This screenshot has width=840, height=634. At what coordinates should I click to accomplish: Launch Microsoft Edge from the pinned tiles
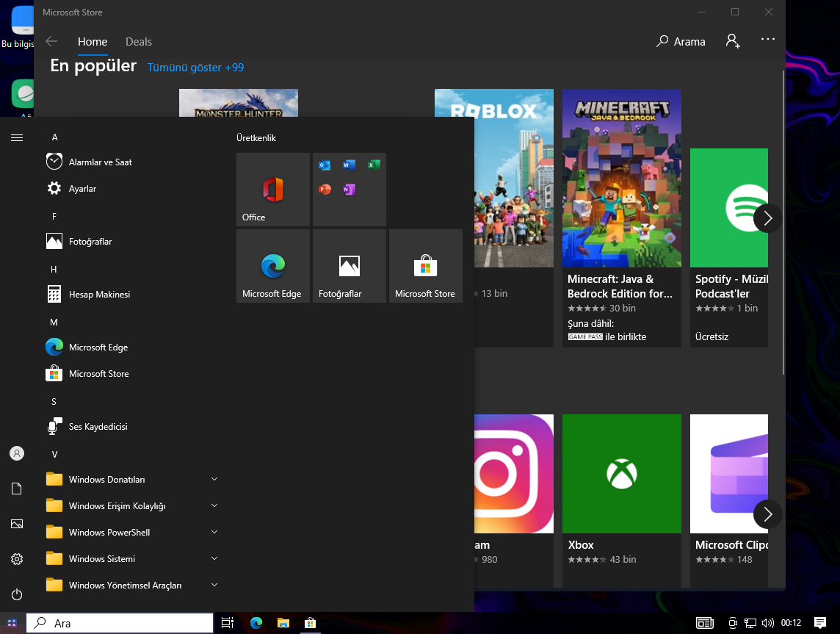[272, 266]
